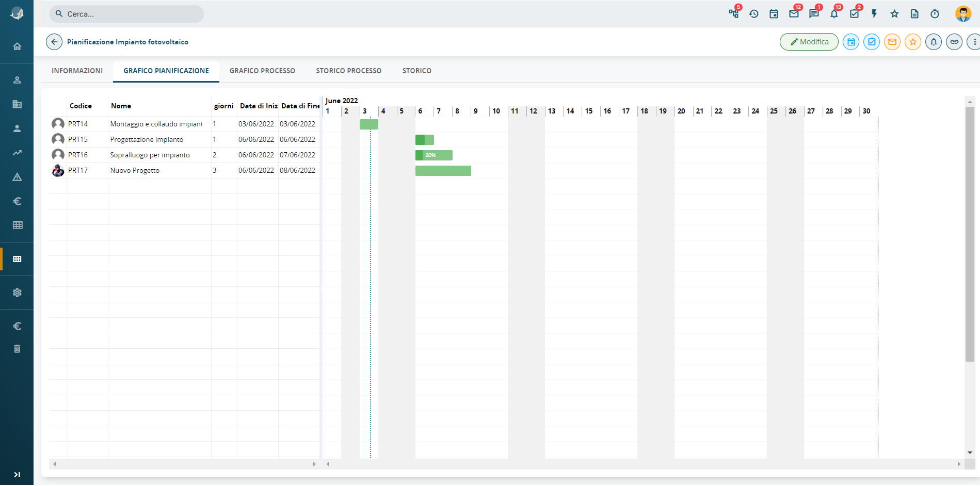Viewport: 980px width, 486px height.
Task: Open the warning triangle sidebar icon
Action: (x=17, y=177)
